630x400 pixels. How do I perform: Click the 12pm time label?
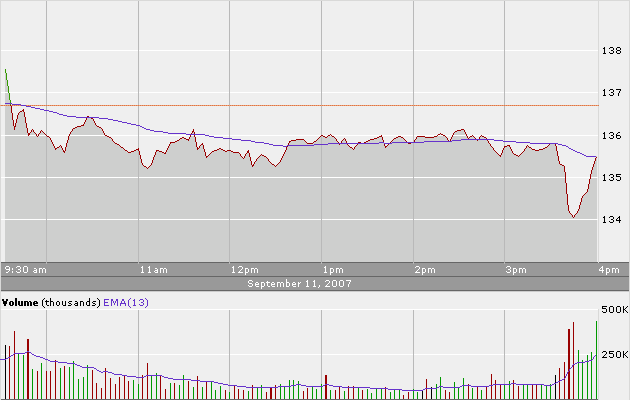[245, 270]
